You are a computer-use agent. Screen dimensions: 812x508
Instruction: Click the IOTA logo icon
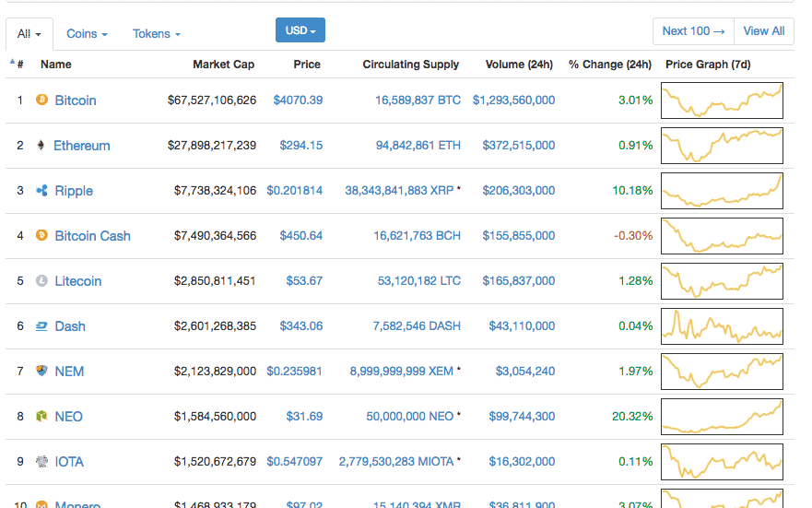tap(42, 461)
